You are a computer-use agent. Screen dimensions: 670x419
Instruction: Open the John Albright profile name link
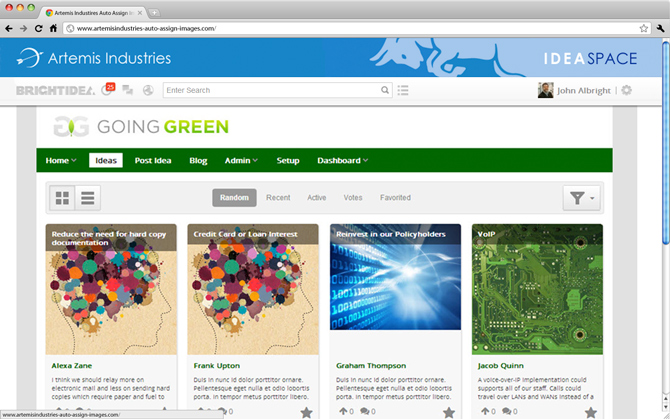584,91
